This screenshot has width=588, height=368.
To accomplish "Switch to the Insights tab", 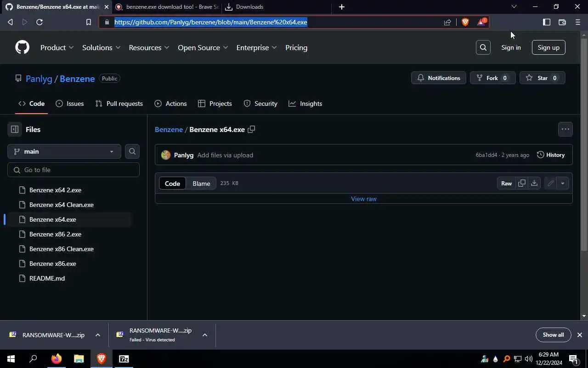I will click(305, 103).
